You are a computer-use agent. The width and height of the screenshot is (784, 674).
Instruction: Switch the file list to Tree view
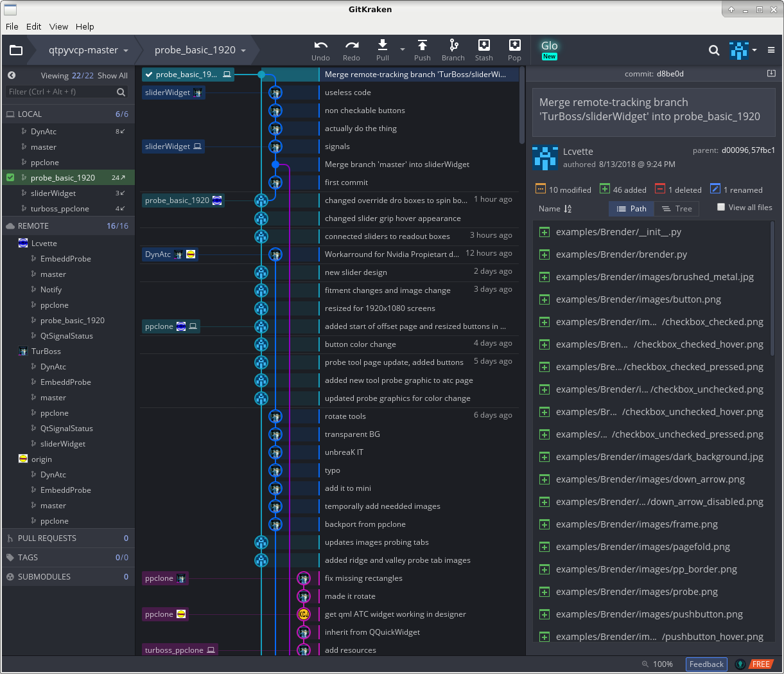[677, 209]
